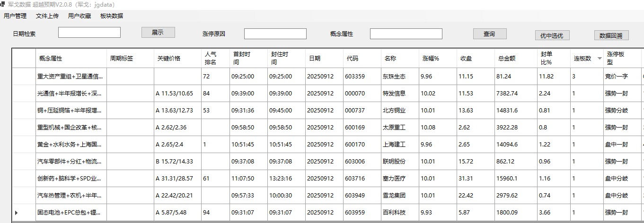Open the 用户管理 menu
This screenshot has width=644, height=223.
coord(15,16)
